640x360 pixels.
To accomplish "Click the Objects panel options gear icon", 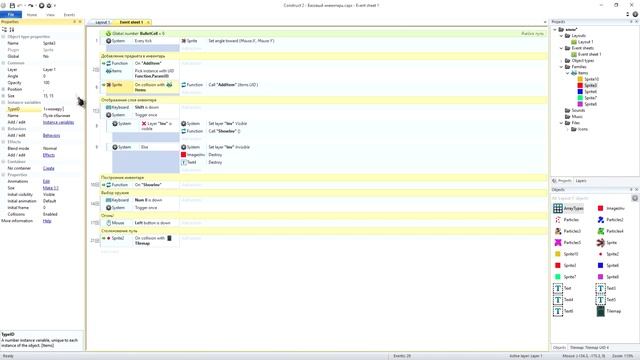I will point(635,198).
